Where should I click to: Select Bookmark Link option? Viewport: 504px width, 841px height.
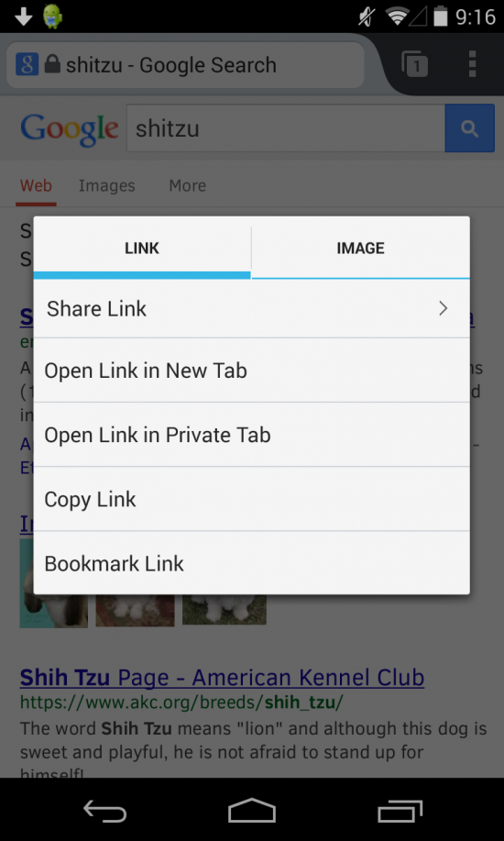pyautogui.click(x=251, y=563)
